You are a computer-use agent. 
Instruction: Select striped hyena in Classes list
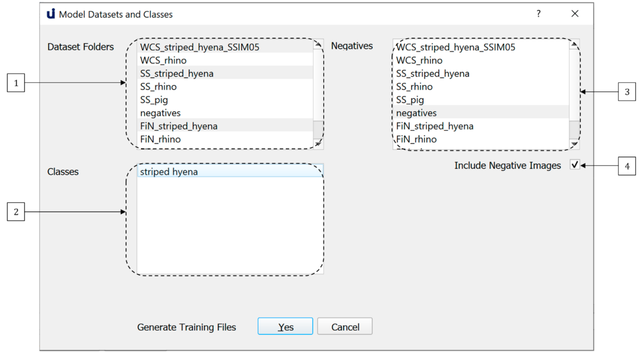point(169,172)
